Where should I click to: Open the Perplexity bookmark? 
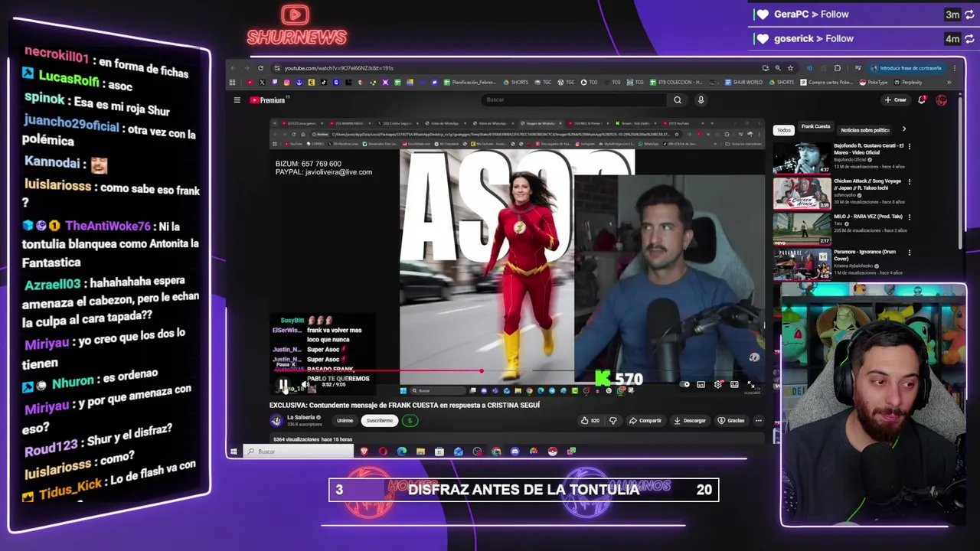tap(908, 82)
